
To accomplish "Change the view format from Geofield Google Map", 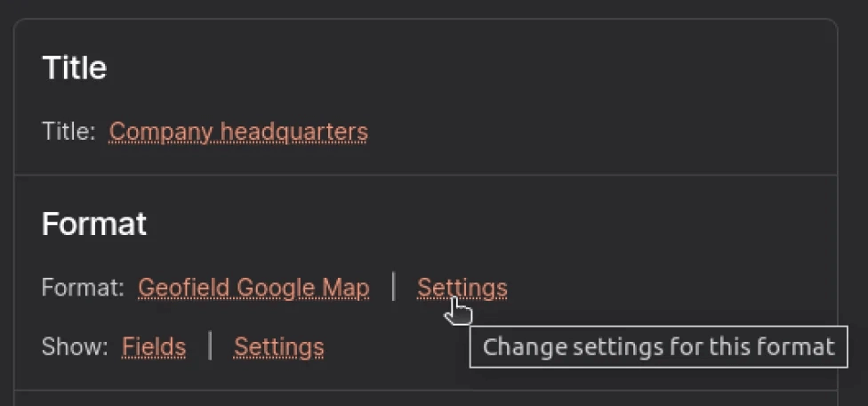I will click(x=253, y=288).
